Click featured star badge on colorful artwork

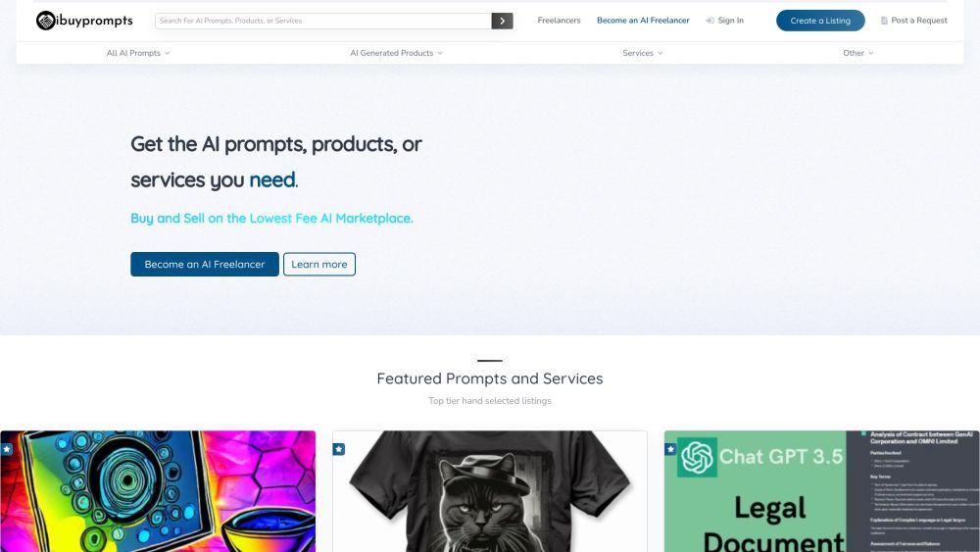click(7, 449)
